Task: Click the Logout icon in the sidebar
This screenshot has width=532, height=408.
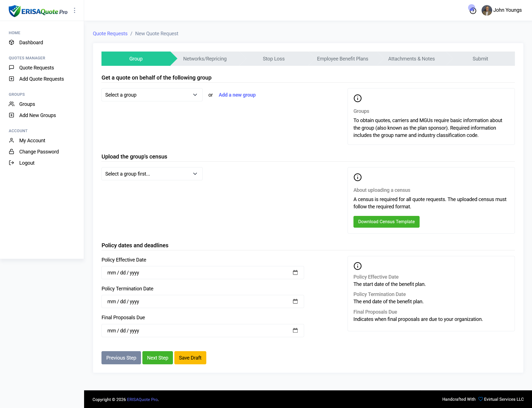Action: [x=11, y=163]
